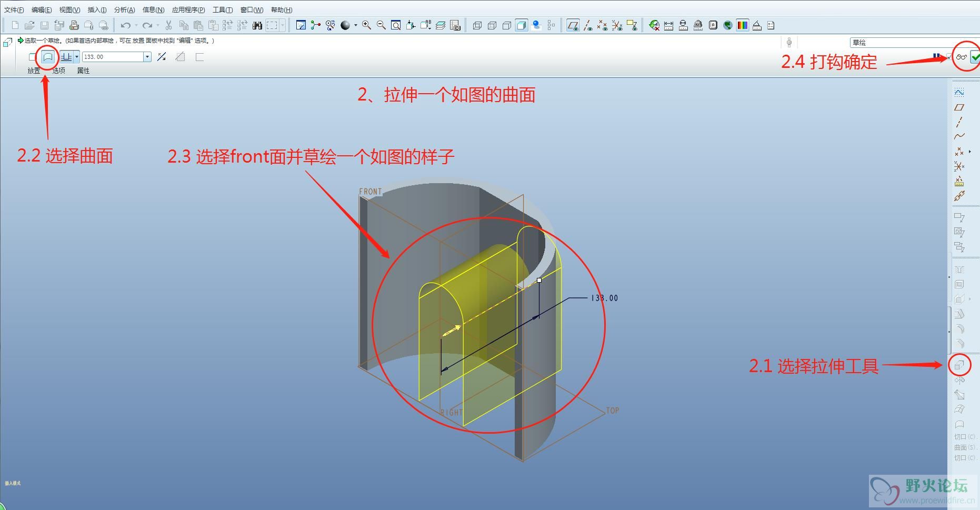Toggle the checkbox beside preview glasses
This screenshot has height=510, width=980.
click(949, 56)
